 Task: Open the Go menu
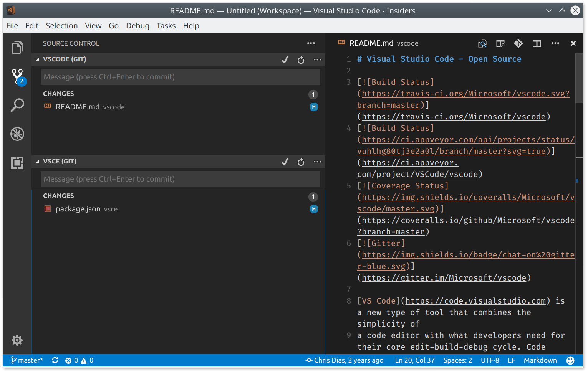point(114,26)
